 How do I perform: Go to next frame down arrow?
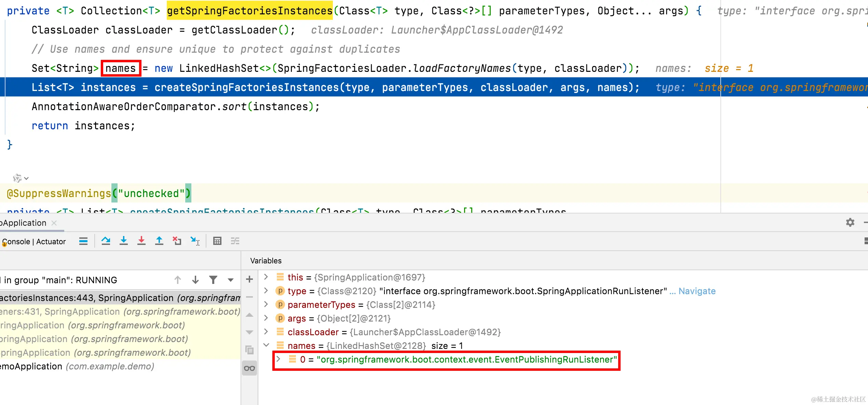click(x=195, y=280)
